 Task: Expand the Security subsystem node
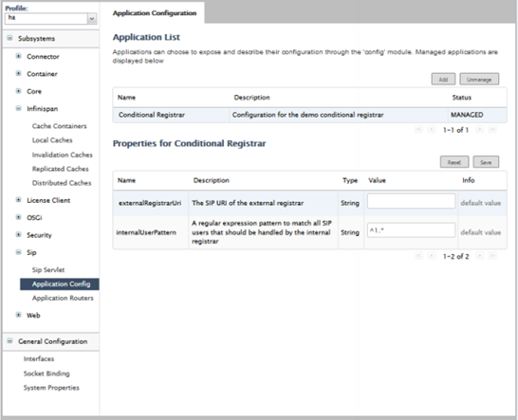coord(19,234)
